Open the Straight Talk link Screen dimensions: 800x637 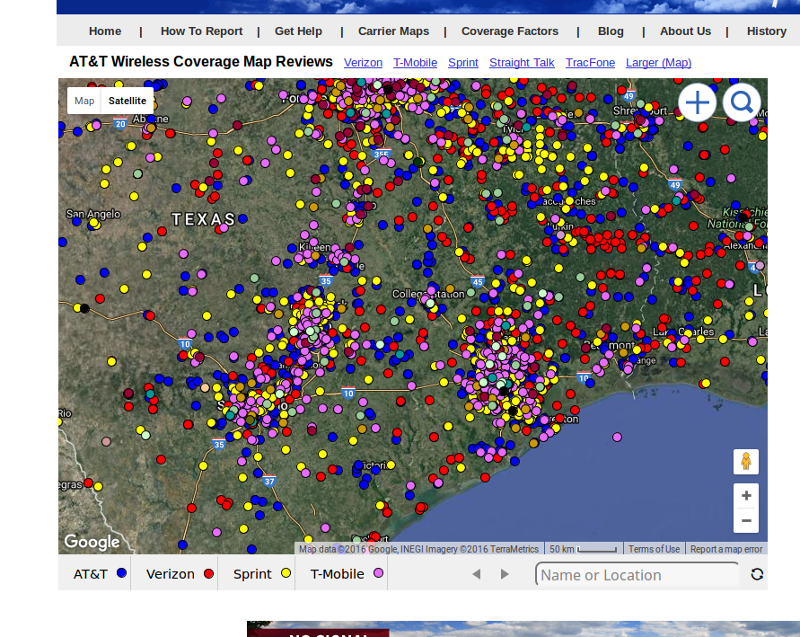tap(521, 63)
